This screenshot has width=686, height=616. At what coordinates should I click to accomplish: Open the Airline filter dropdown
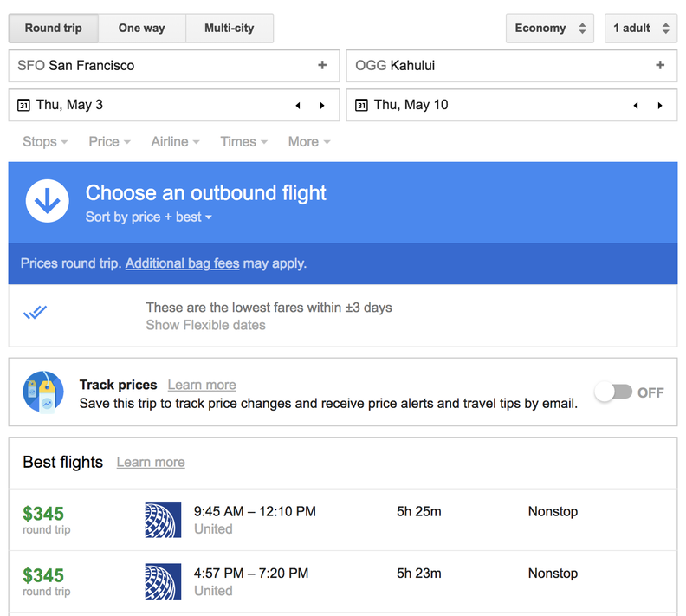pos(175,142)
